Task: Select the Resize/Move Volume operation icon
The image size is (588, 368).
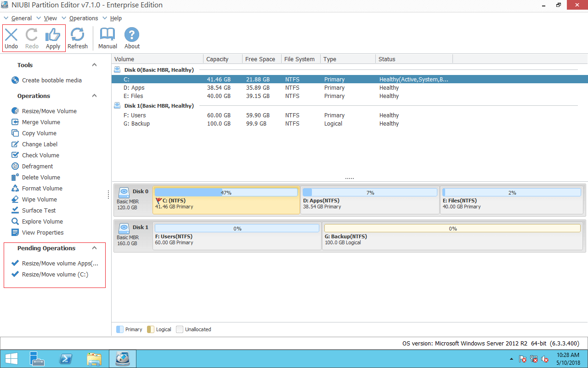Action: click(15, 111)
